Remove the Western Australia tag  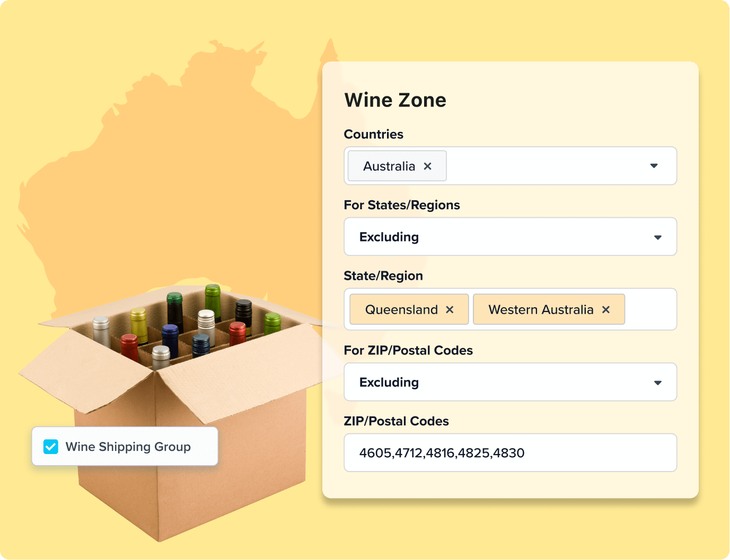pyautogui.click(x=606, y=309)
